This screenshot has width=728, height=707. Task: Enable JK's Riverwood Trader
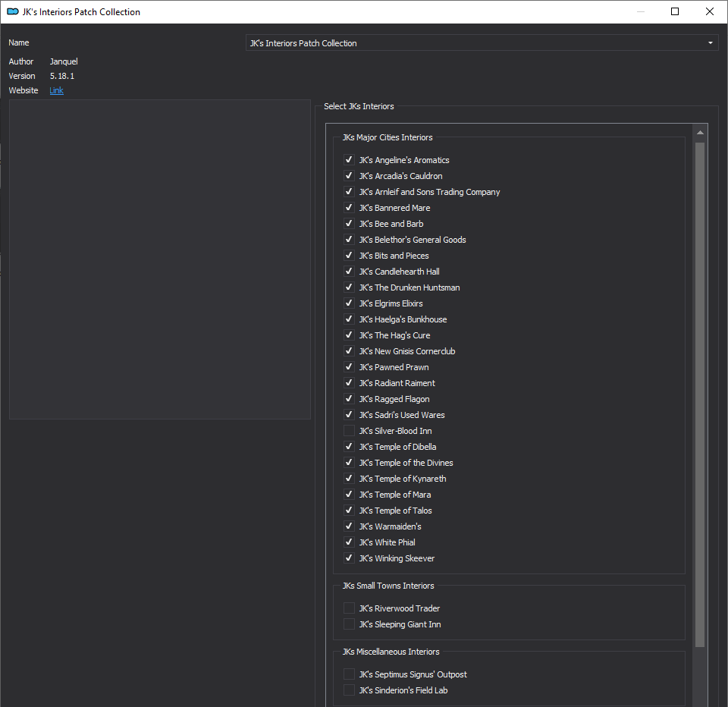[x=349, y=608]
